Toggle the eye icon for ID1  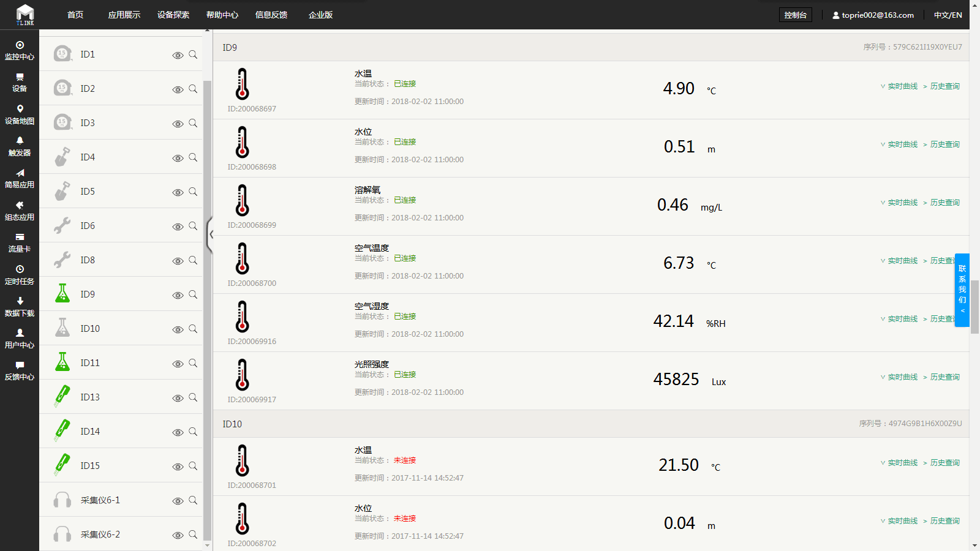point(178,55)
